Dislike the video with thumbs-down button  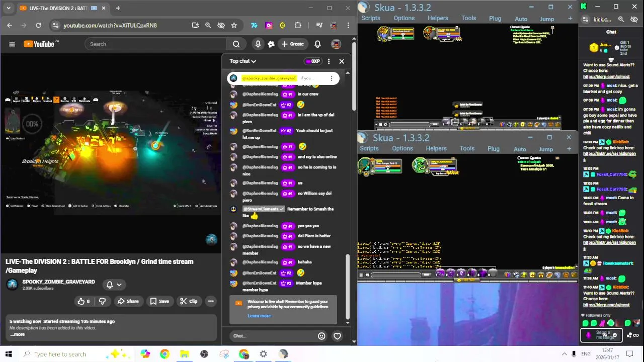coord(102,301)
